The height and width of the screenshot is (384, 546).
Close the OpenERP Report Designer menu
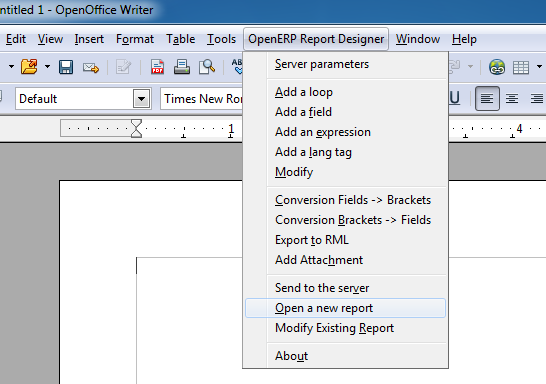click(x=316, y=39)
